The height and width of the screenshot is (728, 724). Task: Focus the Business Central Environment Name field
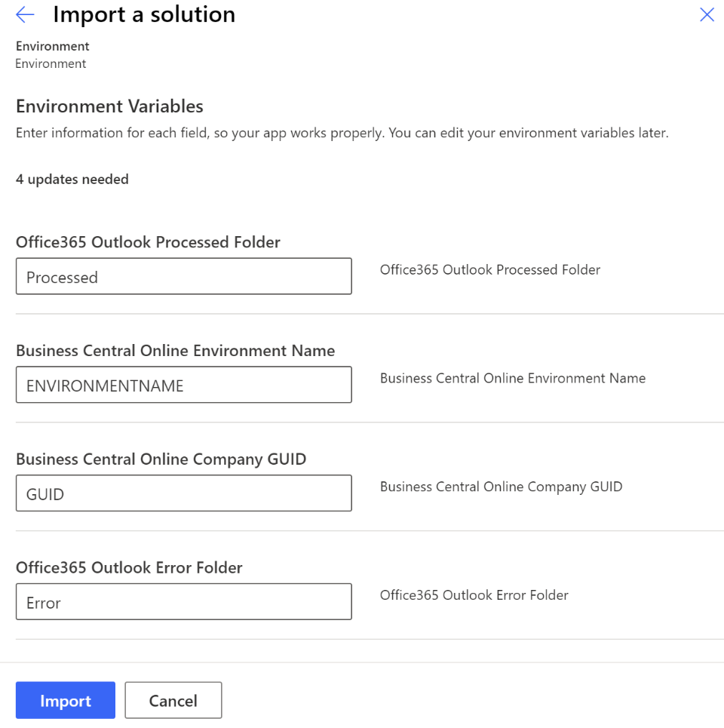[x=183, y=386]
